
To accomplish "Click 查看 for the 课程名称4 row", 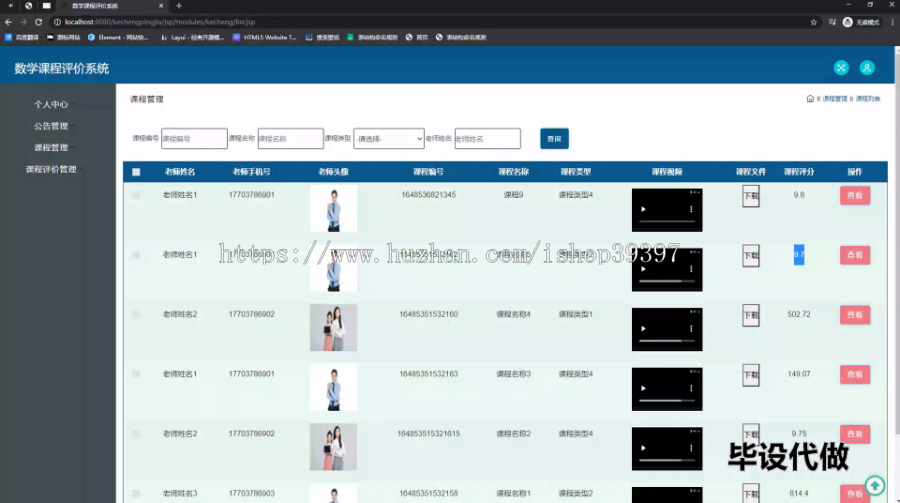I will tap(855, 315).
